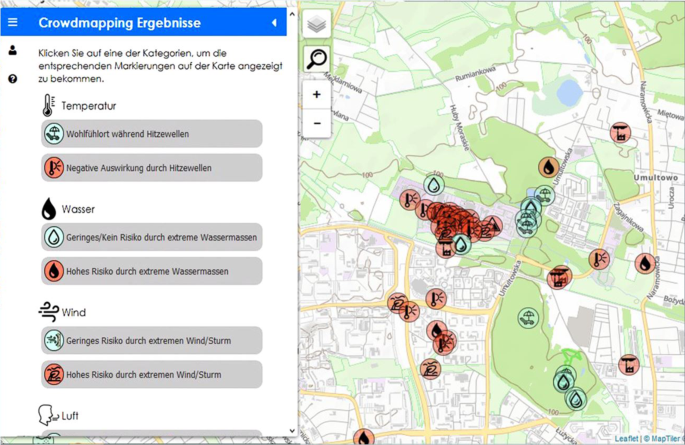Image resolution: width=685 pixels, height=445 pixels.
Task: Open the map layers control
Action: click(x=317, y=24)
